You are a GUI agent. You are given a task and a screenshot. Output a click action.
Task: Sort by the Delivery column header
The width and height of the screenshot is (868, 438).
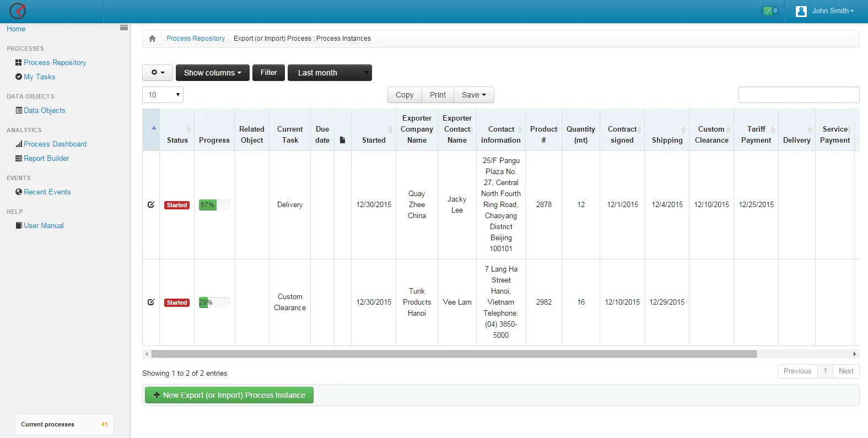pos(797,130)
